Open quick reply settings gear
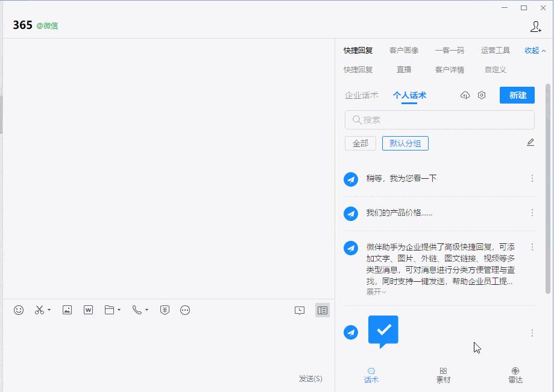Screen dimensions: 554x392 click(x=482, y=95)
